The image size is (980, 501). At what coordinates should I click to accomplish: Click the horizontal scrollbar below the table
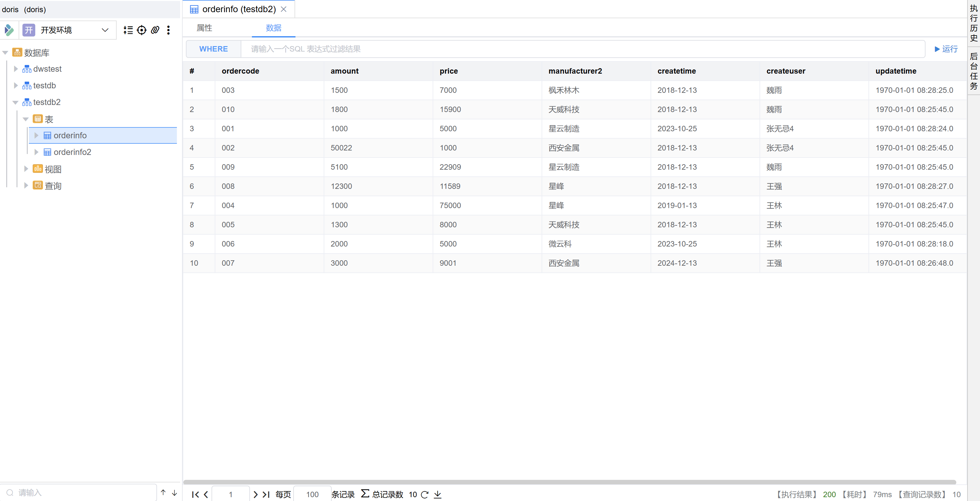pyautogui.click(x=569, y=481)
